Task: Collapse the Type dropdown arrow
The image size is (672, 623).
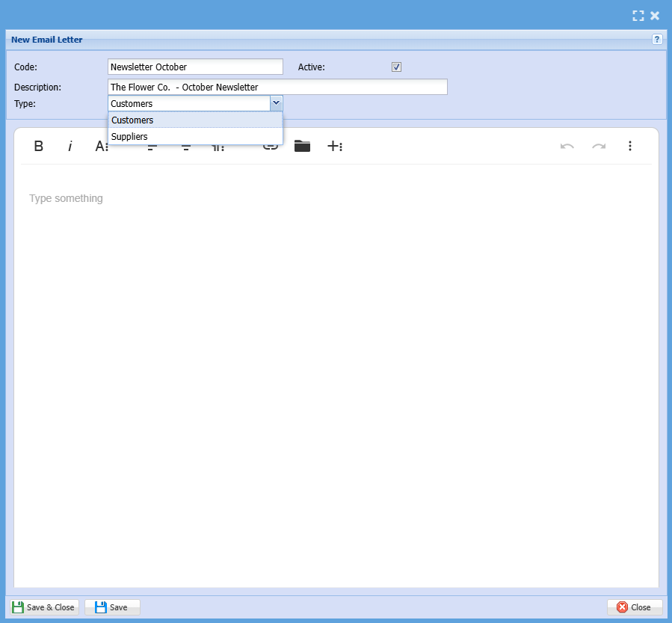Action: coord(277,103)
